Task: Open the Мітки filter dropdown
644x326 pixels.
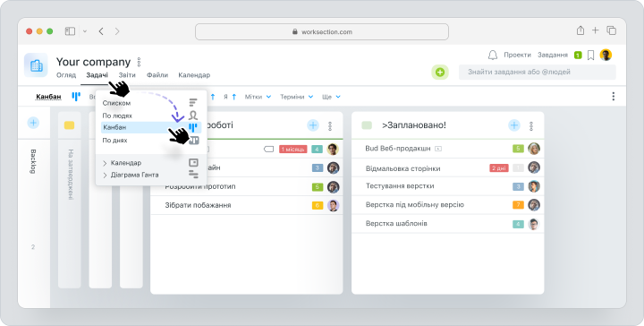Action: pyautogui.click(x=258, y=97)
